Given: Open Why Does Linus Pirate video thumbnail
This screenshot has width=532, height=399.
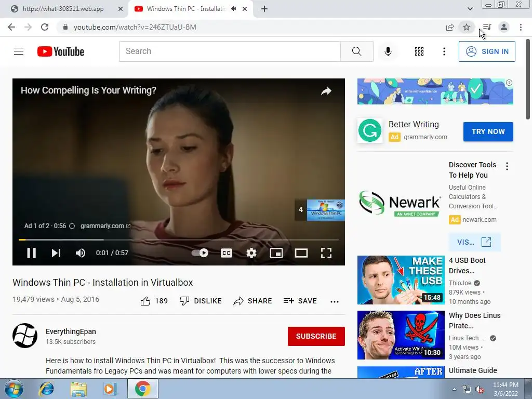Looking at the screenshot, I should click(401, 335).
